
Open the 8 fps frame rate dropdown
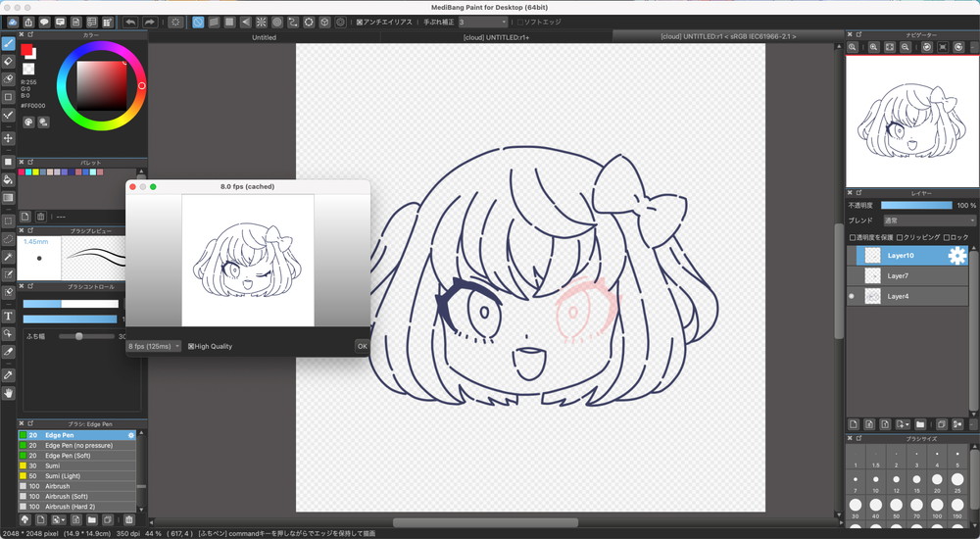click(x=154, y=346)
